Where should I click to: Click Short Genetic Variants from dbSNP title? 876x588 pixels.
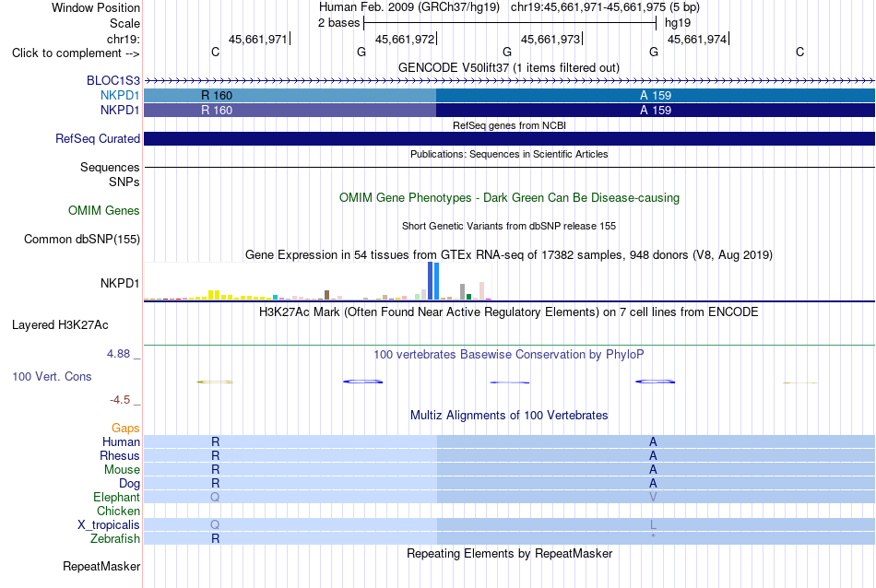(x=509, y=226)
